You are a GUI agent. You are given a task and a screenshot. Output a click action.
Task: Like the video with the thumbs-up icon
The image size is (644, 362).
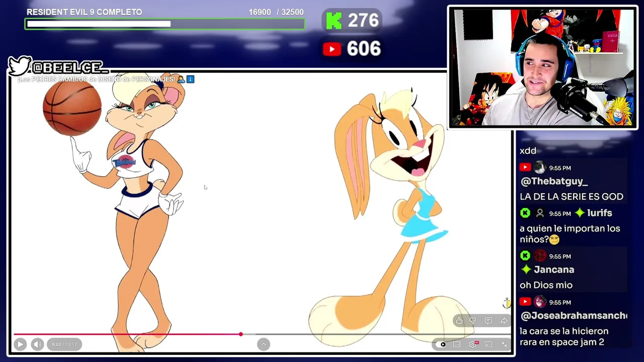coord(459,321)
